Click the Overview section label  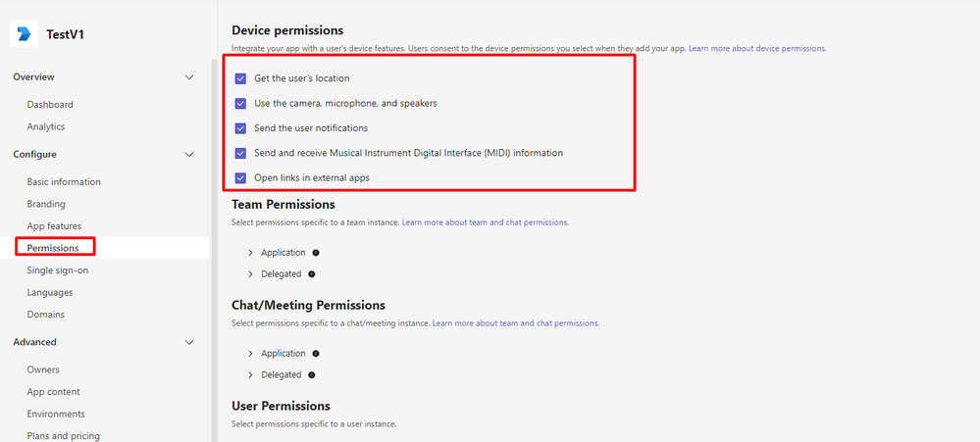[33, 76]
